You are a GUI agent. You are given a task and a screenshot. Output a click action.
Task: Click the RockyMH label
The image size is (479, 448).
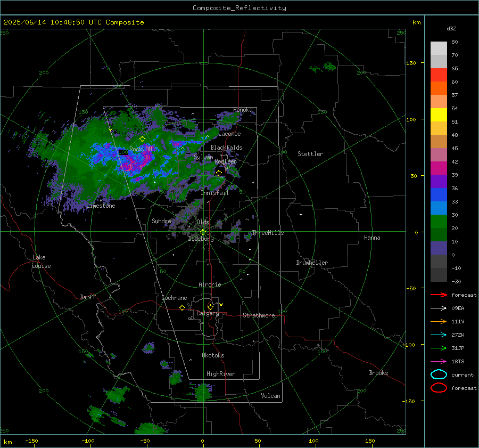tap(141, 149)
